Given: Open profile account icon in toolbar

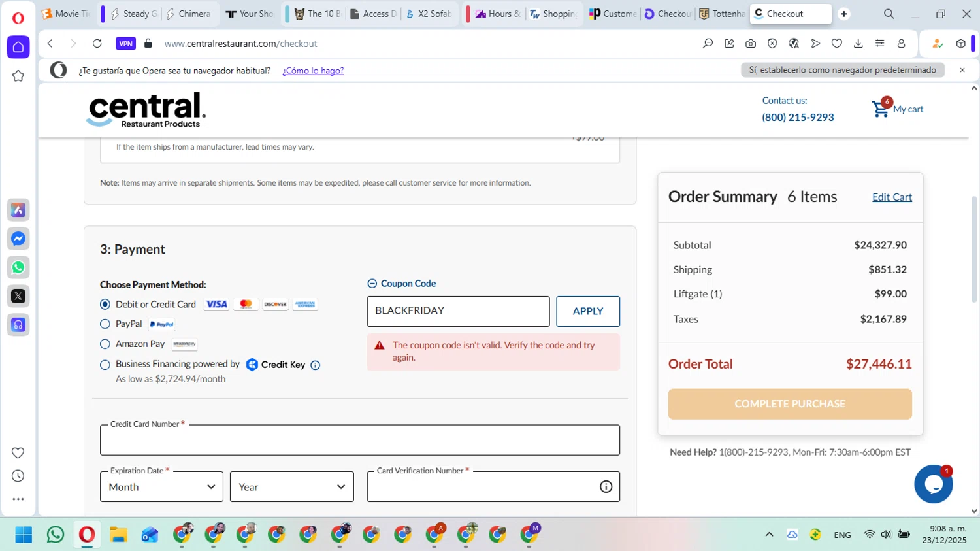Looking at the screenshot, I should pyautogui.click(x=902, y=44).
